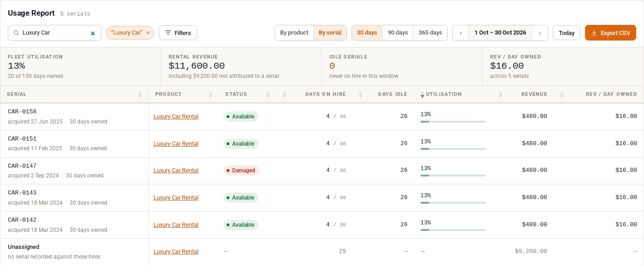Viewport: 644px width, 265px height.
Task: Click "acquired 2 Sep 2024" text
Action: pos(33,176)
